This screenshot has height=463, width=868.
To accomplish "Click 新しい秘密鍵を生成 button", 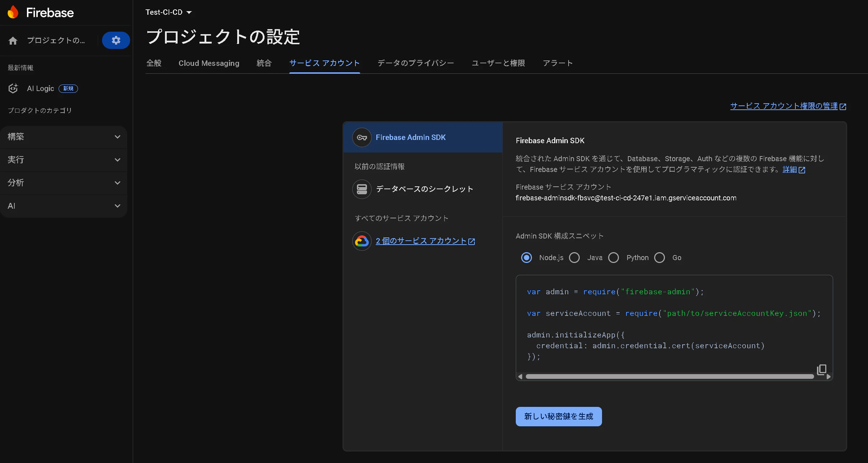I will coord(559,417).
